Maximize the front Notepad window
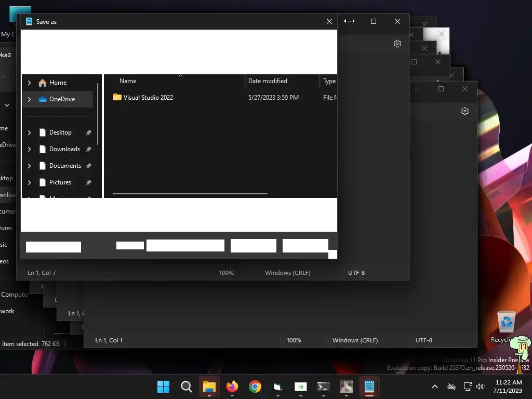Image resolution: width=532 pixels, height=399 pixels. 374,21
